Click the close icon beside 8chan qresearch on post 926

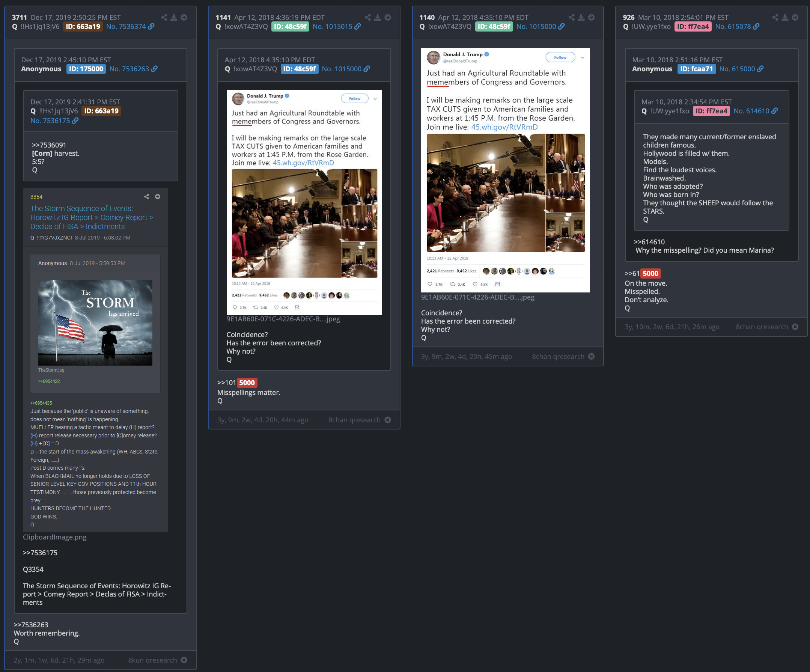[795, 327]
